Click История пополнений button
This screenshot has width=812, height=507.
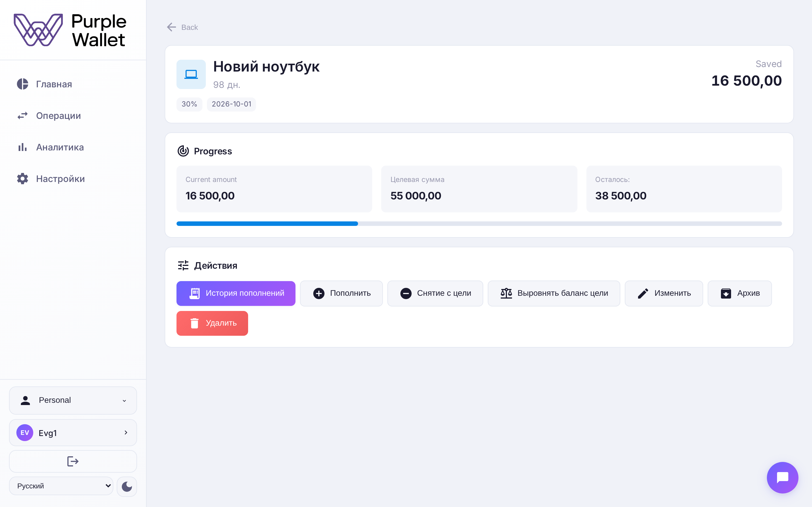point(236,293)
